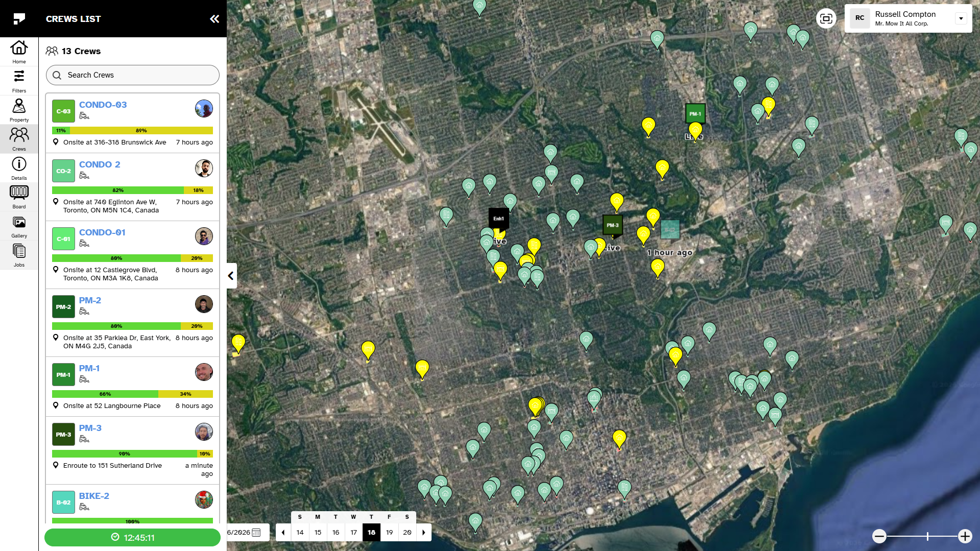Select day 19 in the week bar

tap(389, 532)
